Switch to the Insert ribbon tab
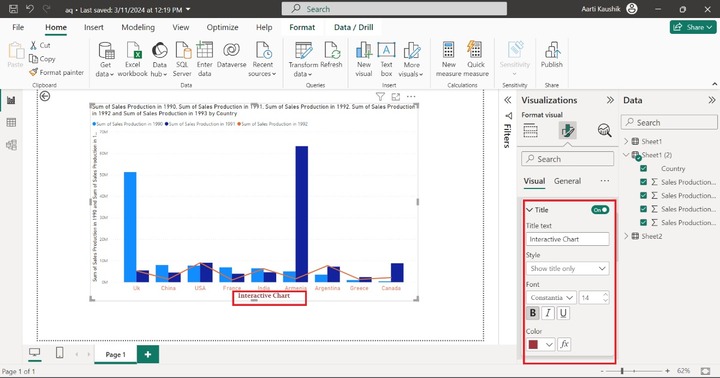This screenshot has width=720, height=378. click(x=94, y=27)
